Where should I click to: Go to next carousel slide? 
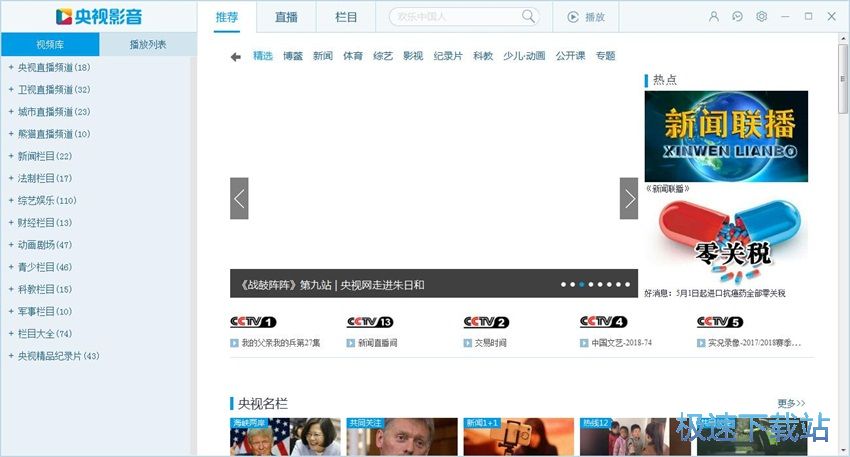pos(629,198)
